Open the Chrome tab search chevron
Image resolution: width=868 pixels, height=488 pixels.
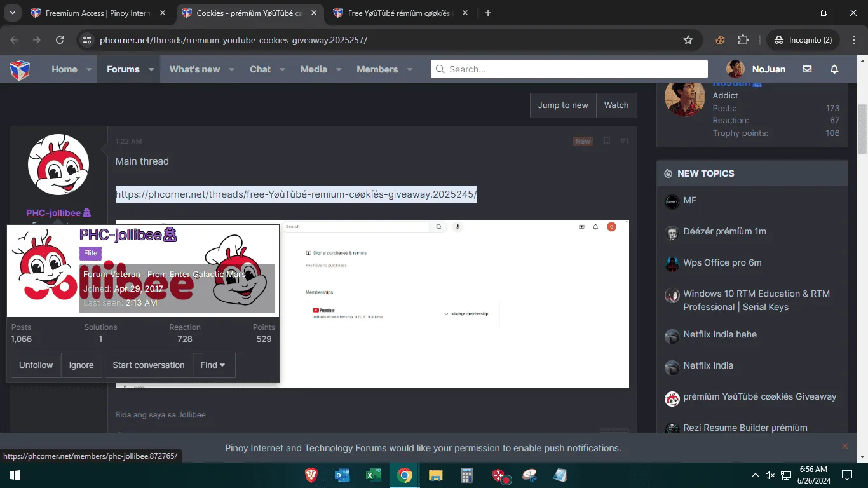coord(13,13)
